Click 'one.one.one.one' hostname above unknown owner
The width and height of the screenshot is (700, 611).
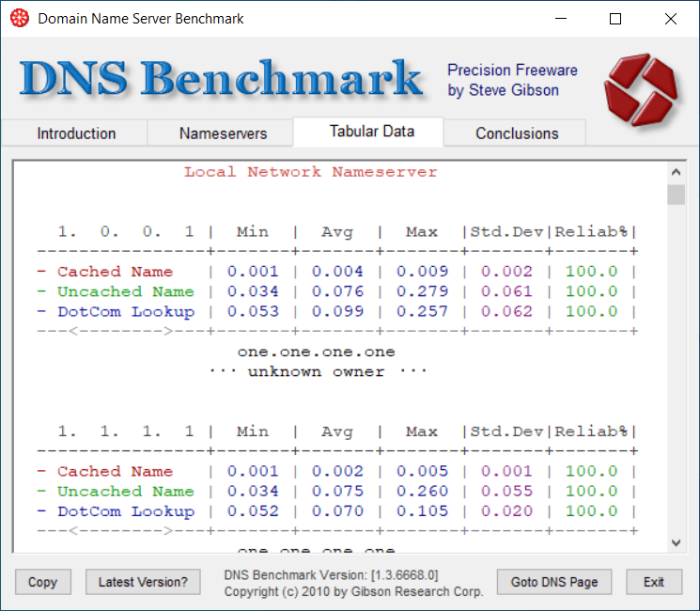point(316,352)
